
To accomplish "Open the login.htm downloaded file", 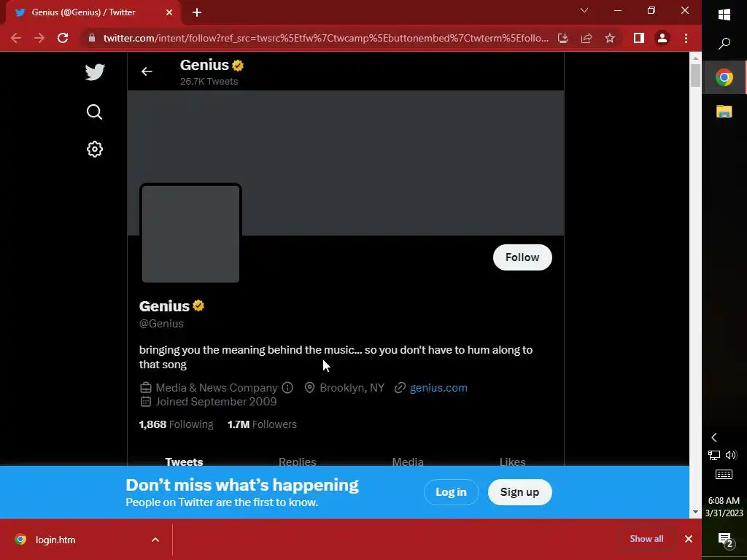I will [55, 540].
